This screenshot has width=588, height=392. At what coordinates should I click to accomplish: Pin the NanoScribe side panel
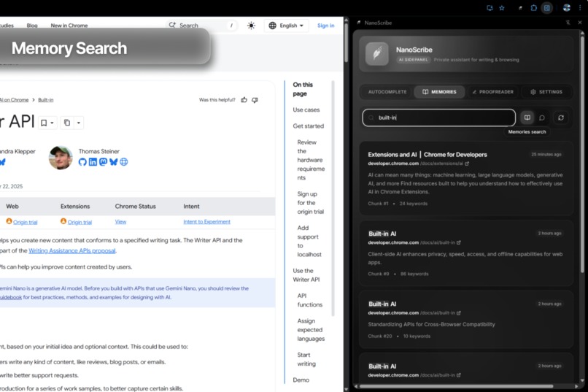pos(568,23)
